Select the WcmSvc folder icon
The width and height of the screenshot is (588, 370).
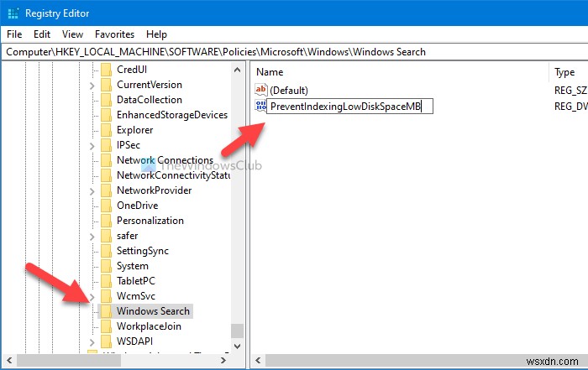point(106,296)
